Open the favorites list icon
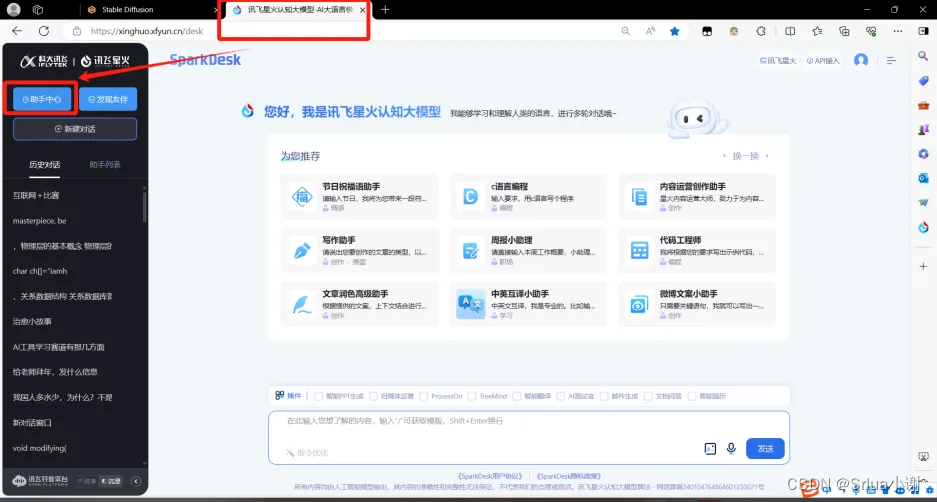The height and width of the screenshot is (502, 937). click(x=817, y=31)
